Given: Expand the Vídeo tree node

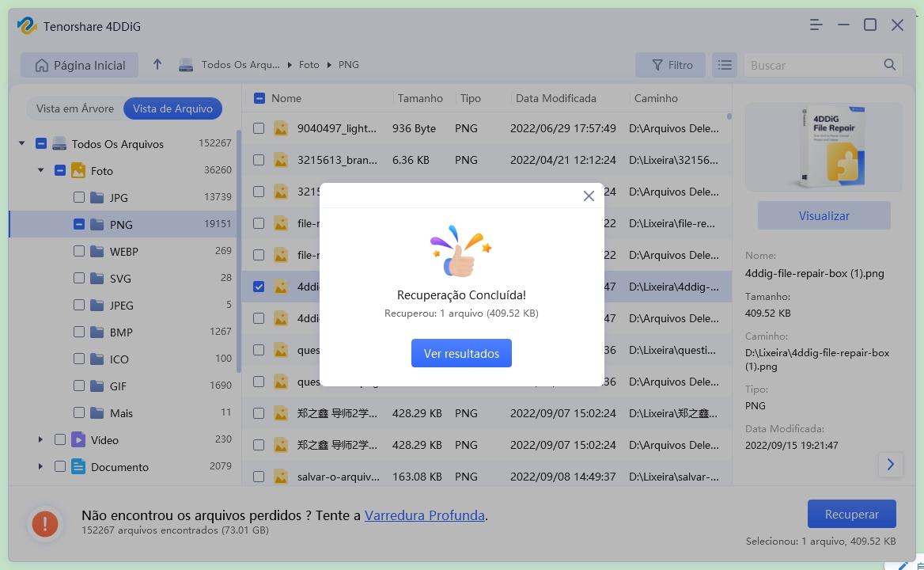Looking at the screenshot, I should pyautogui.click(x=40, y=439).
